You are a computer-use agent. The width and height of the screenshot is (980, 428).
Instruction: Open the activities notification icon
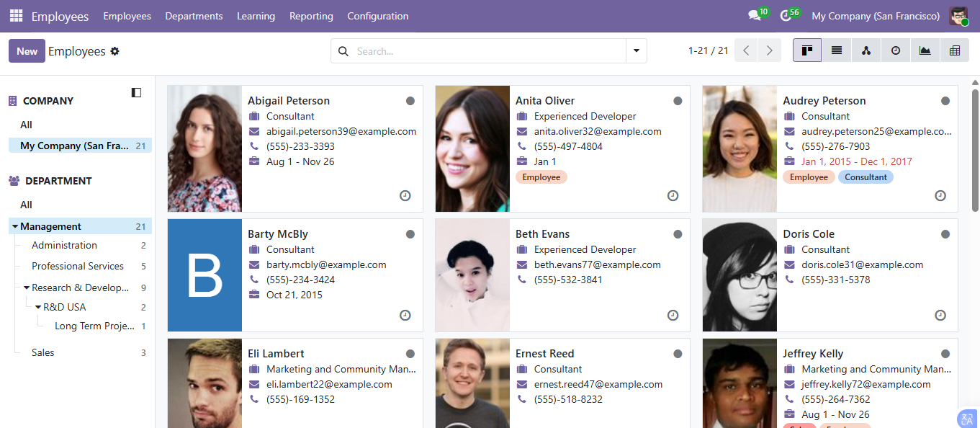(786, 16)
